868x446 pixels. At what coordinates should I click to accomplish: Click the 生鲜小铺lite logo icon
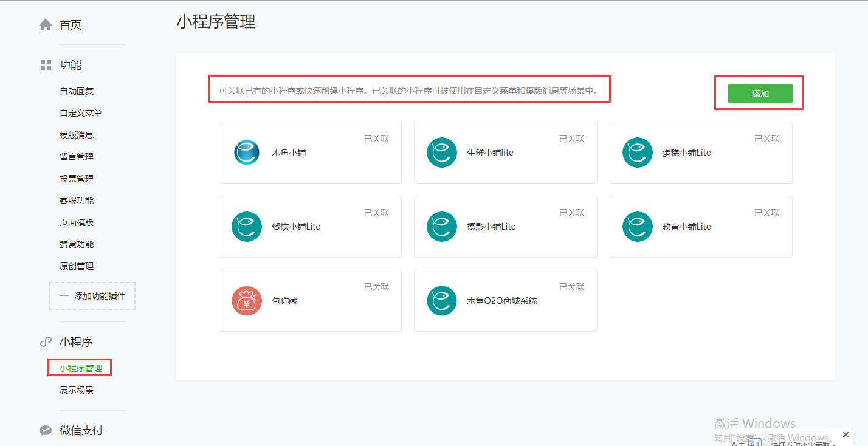(442, 153)
